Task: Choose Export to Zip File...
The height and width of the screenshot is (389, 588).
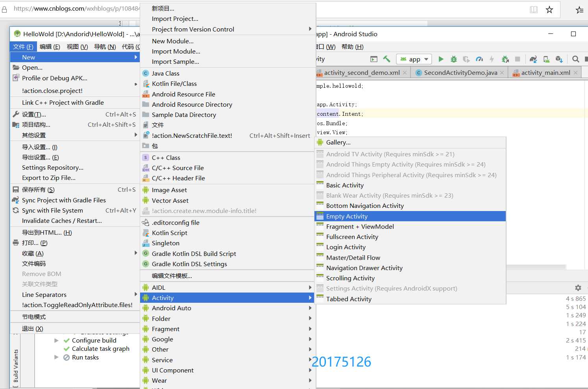Action: (x=75, y=178)
